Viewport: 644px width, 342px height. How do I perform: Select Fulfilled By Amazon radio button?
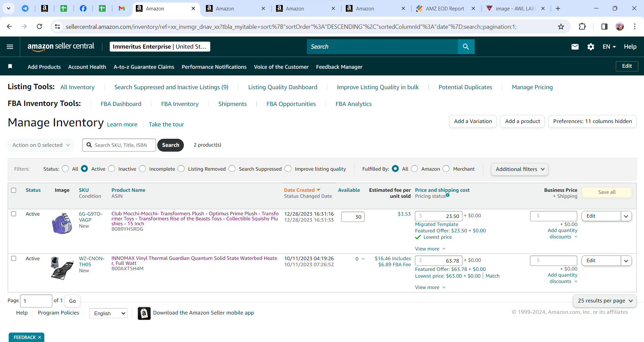pos(415,169)
